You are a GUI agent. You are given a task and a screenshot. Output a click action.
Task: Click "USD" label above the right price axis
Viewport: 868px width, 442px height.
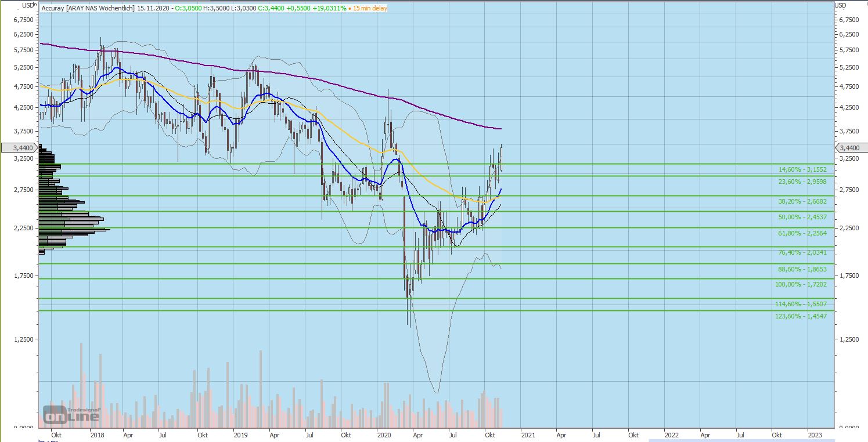(841, 5)
